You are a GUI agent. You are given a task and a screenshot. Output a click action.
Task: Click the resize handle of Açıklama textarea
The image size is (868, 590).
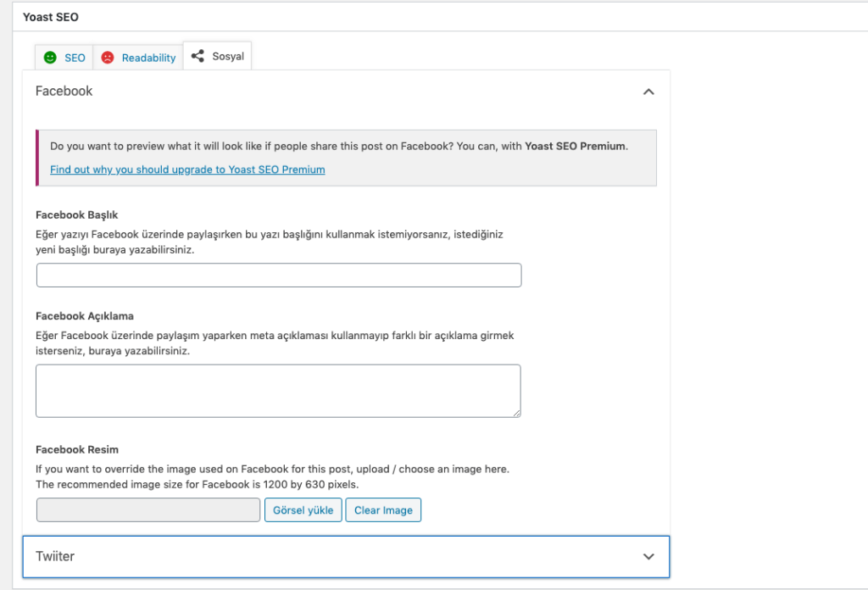(x=516, y=413)
